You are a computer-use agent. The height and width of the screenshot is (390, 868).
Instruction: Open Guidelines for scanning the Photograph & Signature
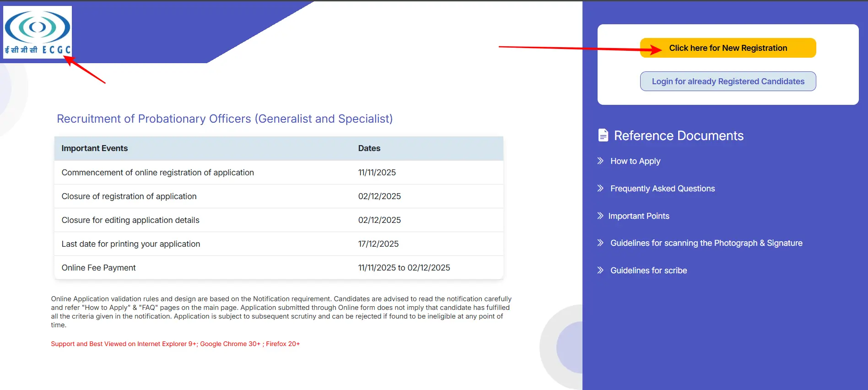pyautogui.click(x=706, y=243)
